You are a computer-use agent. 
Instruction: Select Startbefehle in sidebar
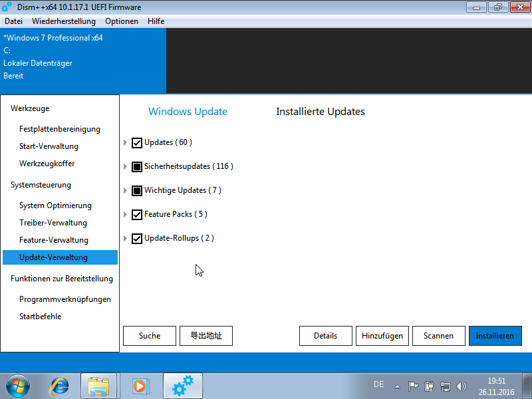41,317
